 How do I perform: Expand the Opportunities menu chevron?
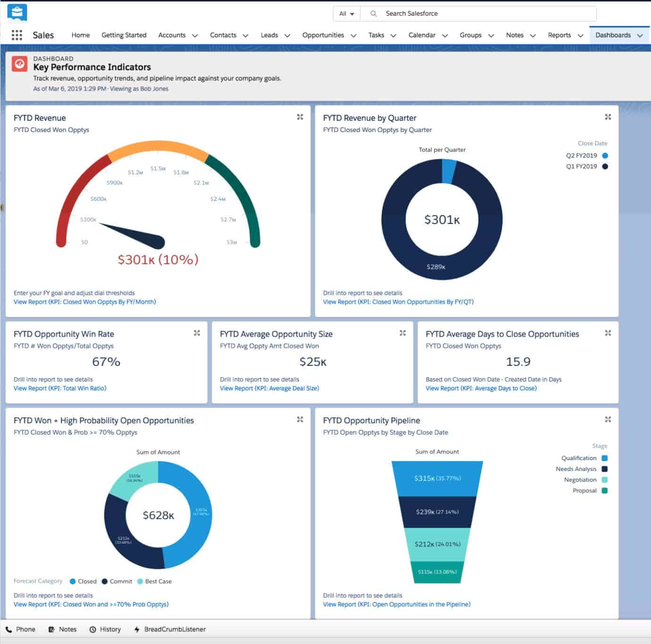353,35
